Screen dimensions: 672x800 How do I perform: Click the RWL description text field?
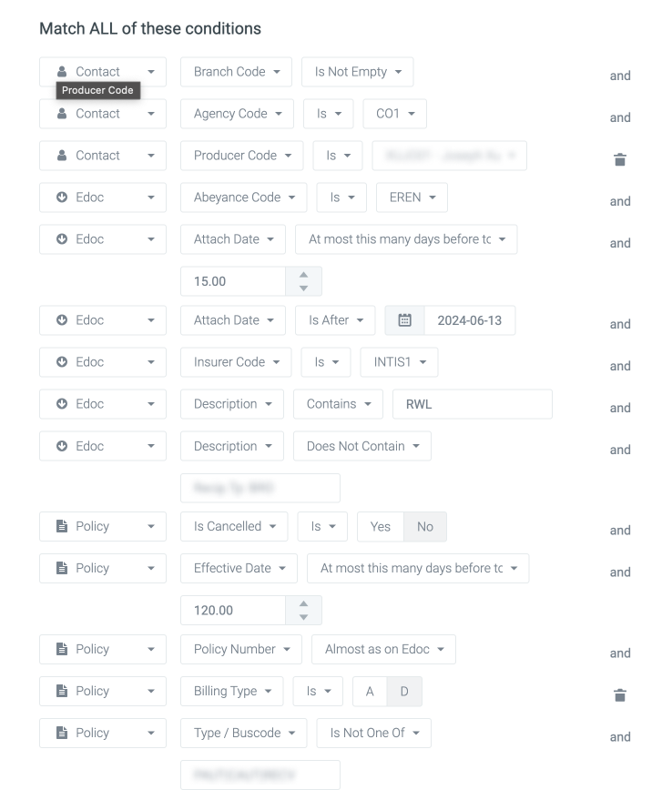pyautogui.click(x=472, y=404)
